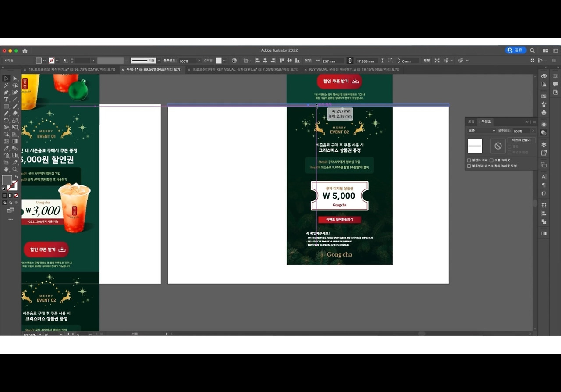Open the blending mode 표준 dropdown
561x392 pixels.
click(482, 131)
